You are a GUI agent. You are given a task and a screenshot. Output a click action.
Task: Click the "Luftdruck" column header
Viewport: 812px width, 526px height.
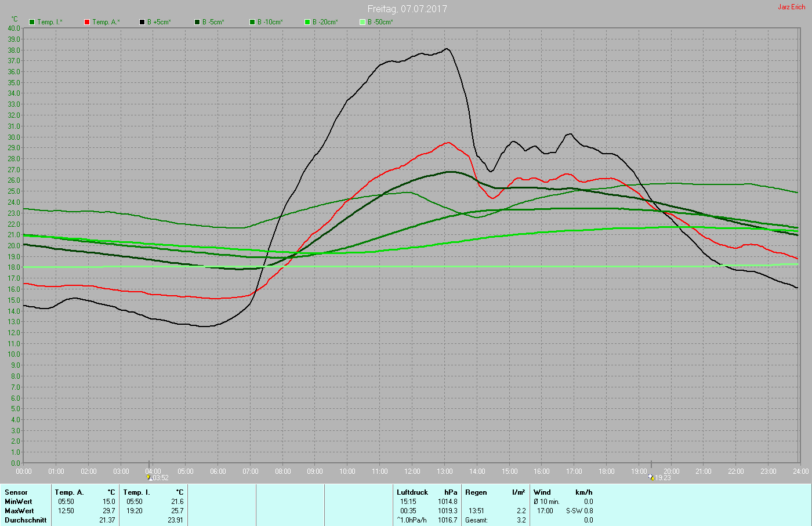[412, 492]
